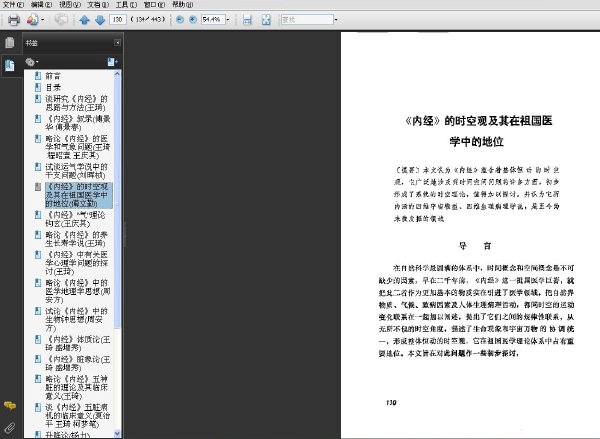Click the bookmark icon beside 《内经》脏象论
Viewport: 600px width, 439px height.
click(38, 359)
